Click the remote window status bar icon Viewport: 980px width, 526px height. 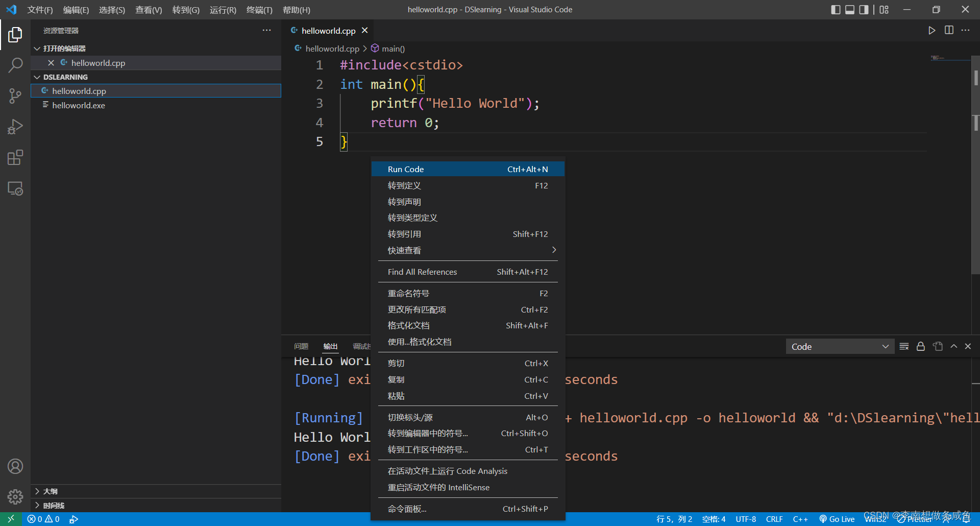(11, 519)
